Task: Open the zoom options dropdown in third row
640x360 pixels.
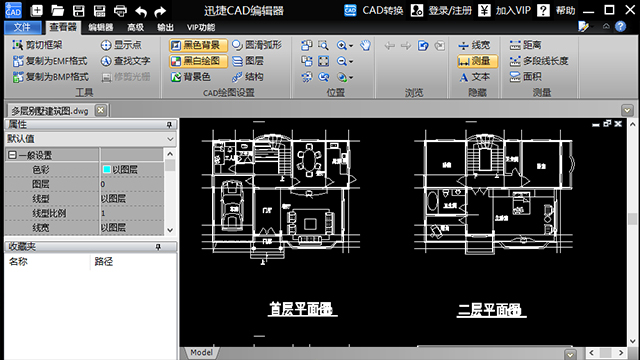Action: coord(351,78)
